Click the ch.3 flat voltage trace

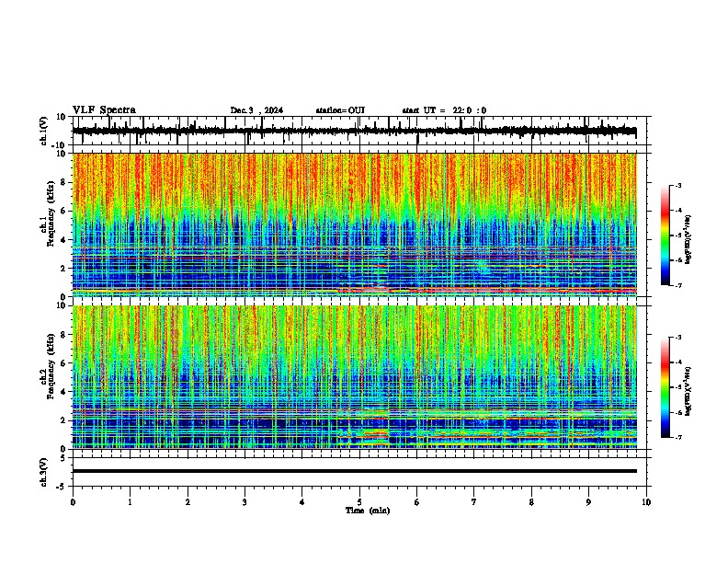[354, 471]
